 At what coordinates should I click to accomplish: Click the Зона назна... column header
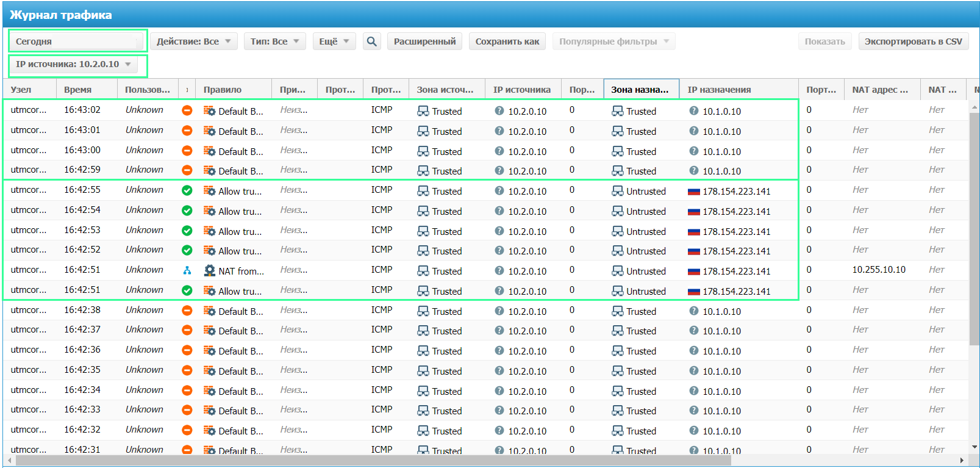click(x=641, y=89)
